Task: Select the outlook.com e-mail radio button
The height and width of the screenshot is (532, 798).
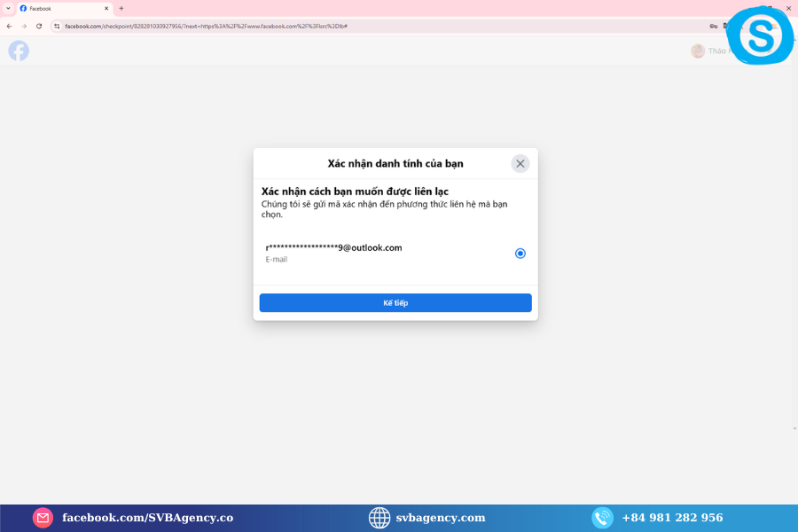Action: (x=520, y=253)
